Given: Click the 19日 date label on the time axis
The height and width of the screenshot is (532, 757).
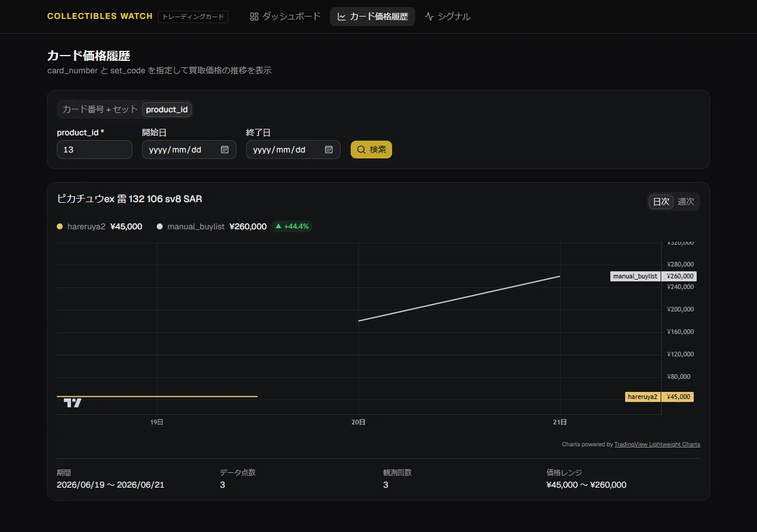Looking at the screenshot, I should click(x=157, y=422).
